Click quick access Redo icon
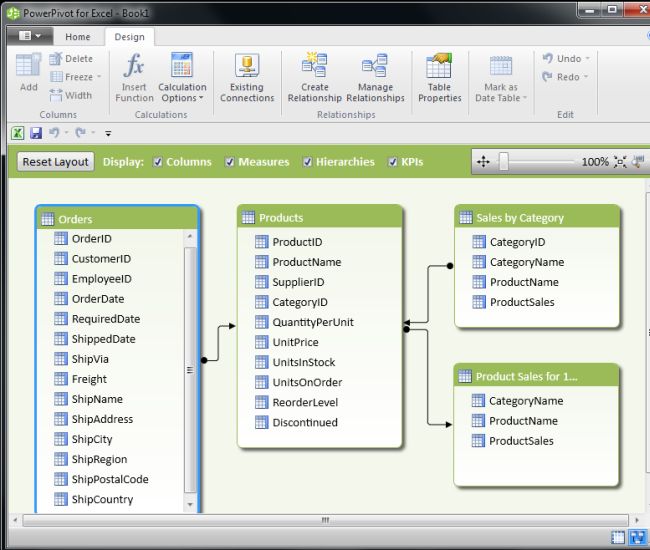The image size is (650, 550). click(x=80, y=133)
